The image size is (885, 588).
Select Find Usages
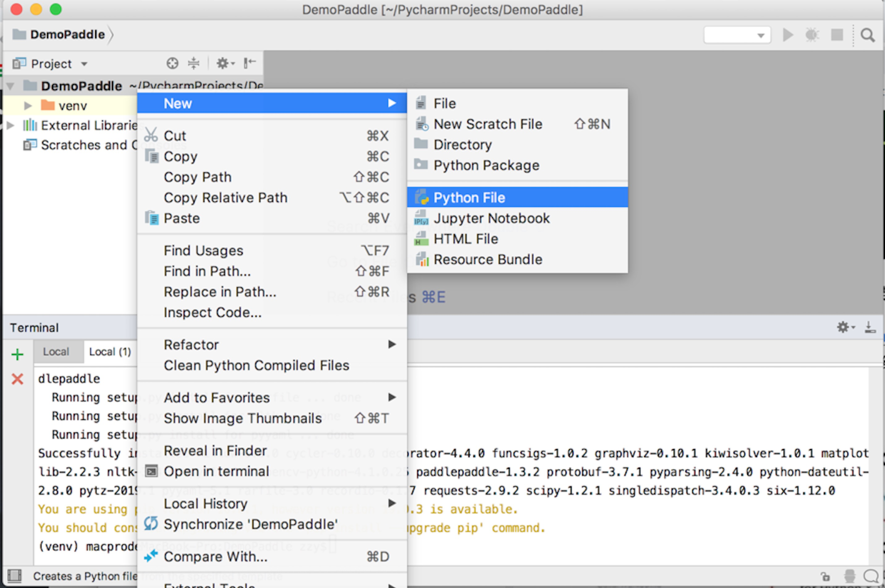(272, 250)
